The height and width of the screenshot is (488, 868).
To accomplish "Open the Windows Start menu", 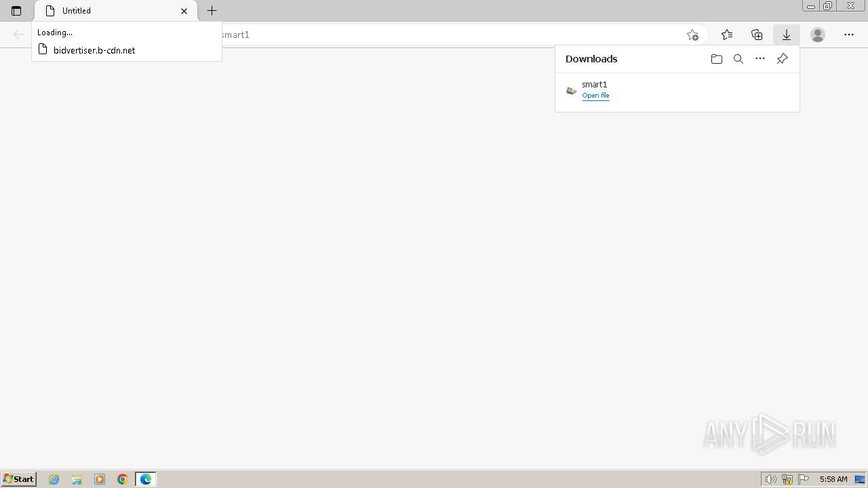I will point(19,479).
